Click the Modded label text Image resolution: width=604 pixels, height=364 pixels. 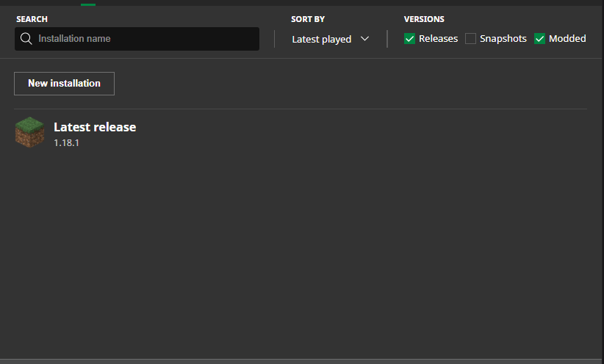pyautogui.click(x=567, y=38)
